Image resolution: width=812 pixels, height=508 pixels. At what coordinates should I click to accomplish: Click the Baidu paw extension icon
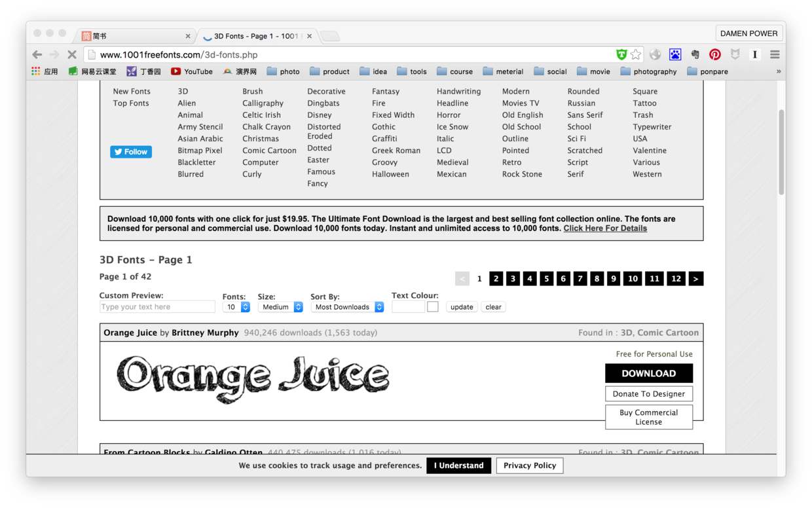click(675, 55)
